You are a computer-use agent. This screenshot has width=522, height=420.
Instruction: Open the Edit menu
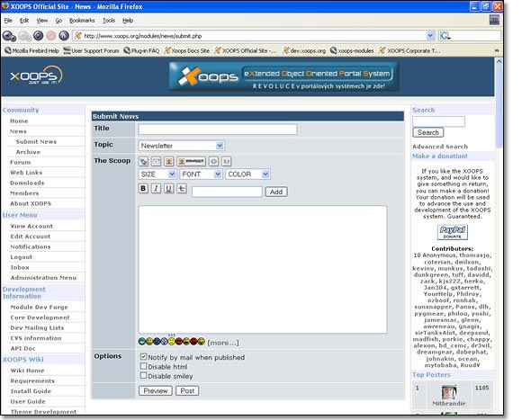[24, 21]
